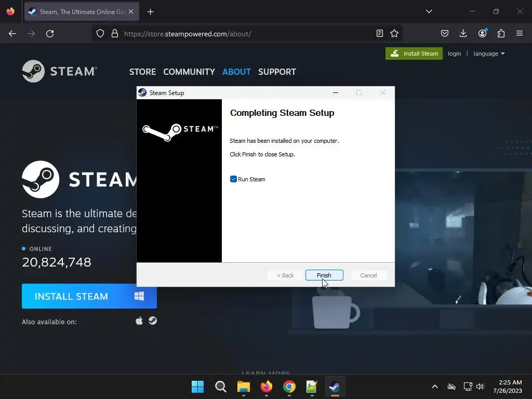Image resolution: width=532 pixels, height=399 pixels.
Task: Open Google Chrome from taskbar
Action: tap(289, 387)
